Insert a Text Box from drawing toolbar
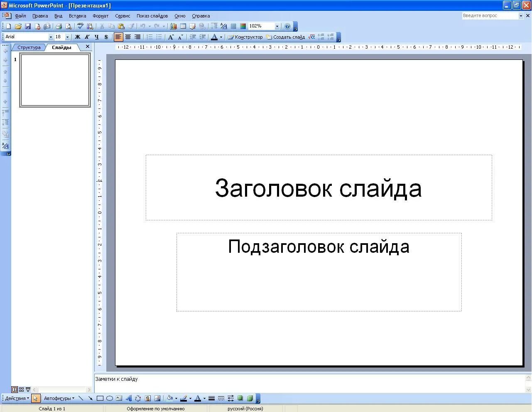The height and width of the screenshot is (412, 532). [119, 398]
